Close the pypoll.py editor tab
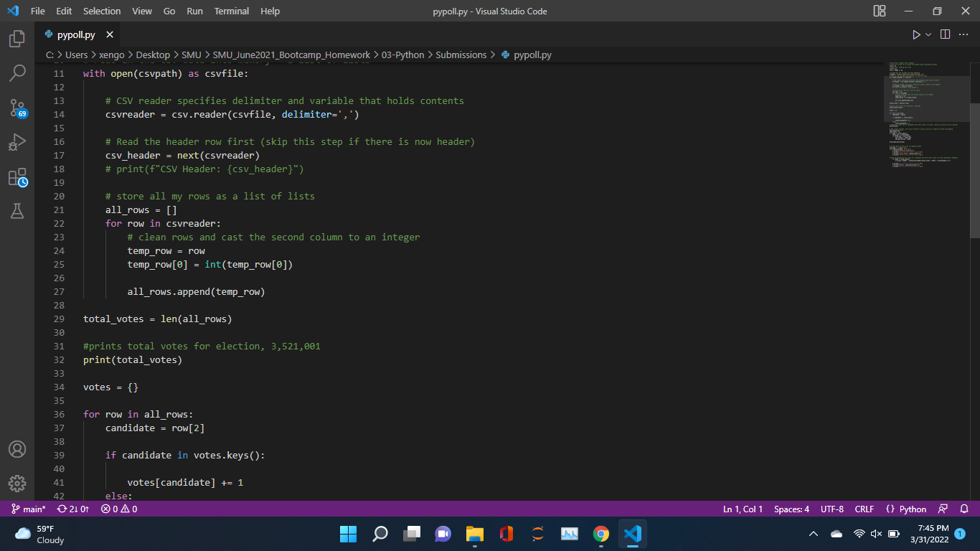The width and height of the screenshot is (980, 551). pyautogui.click(x=110, y=34)
